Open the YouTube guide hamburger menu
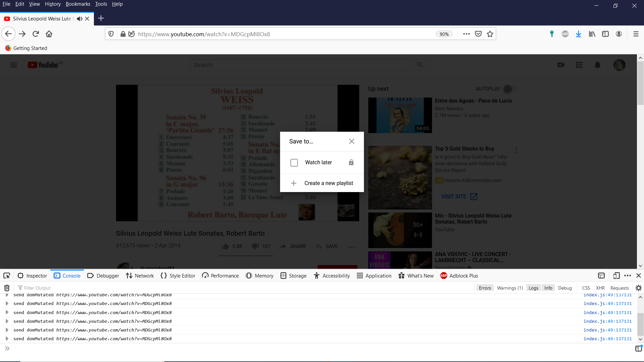The height and width of the screenshot is (362, 644). click(x=13, y=65)
